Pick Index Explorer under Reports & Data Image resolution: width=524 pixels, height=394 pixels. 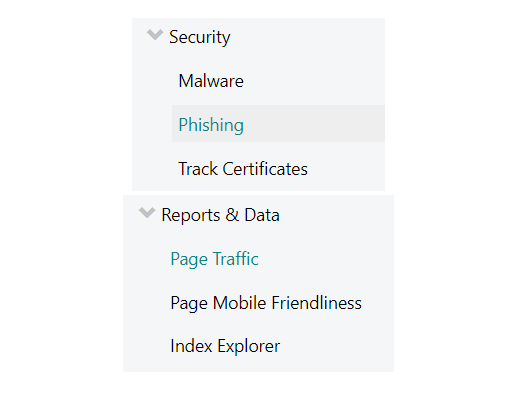point(225,346)
